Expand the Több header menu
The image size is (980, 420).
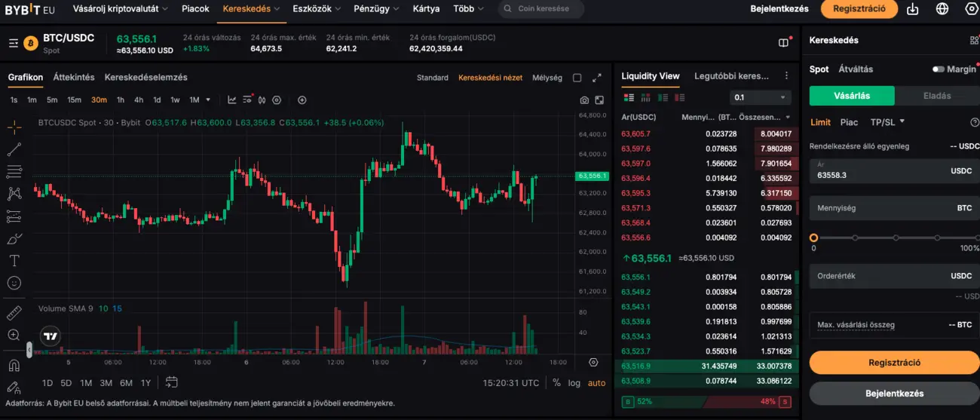click(x=469, y=9)
